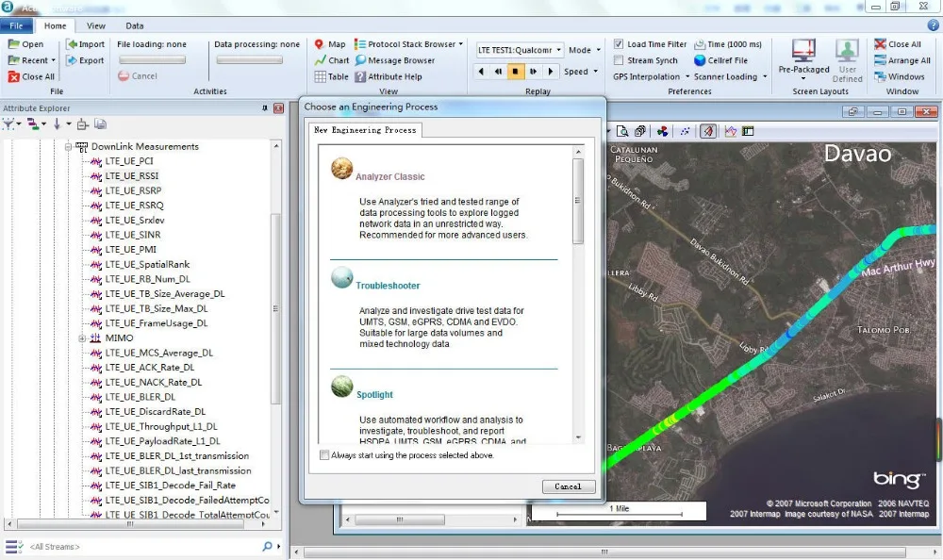Screen dimensions: 943x560
Task: Check Always start using the process selected
Action: coord(324,454)
